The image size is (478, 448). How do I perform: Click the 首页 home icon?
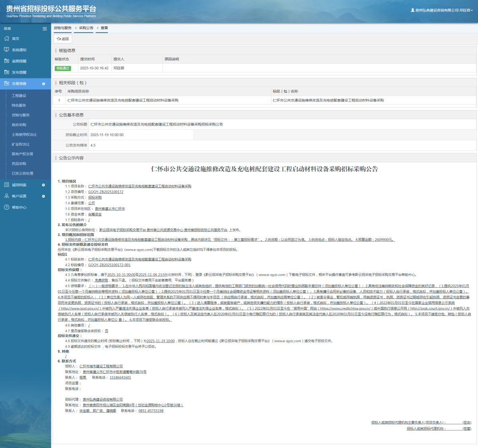pyautogui.click(x=6, y=39)
